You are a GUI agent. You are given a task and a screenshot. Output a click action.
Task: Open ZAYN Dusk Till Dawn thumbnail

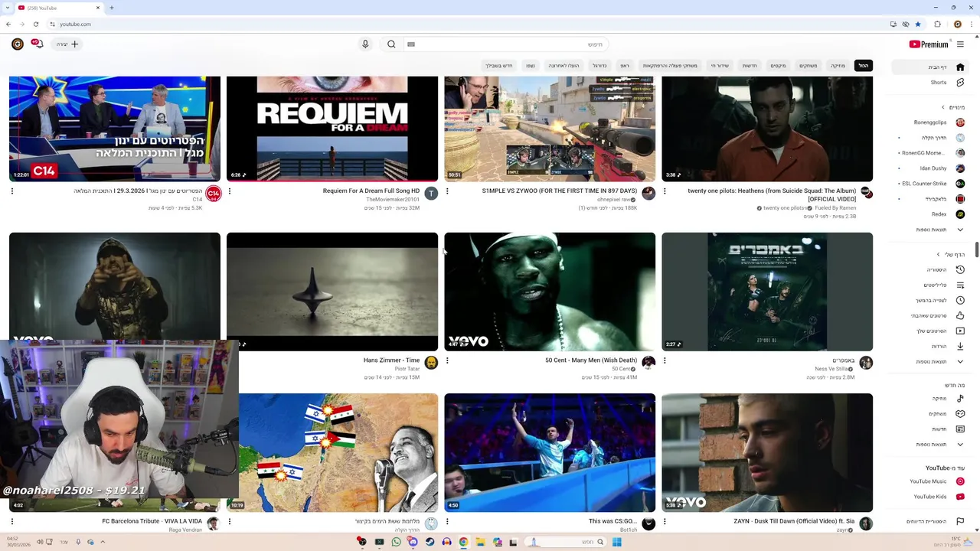[767, 452]
